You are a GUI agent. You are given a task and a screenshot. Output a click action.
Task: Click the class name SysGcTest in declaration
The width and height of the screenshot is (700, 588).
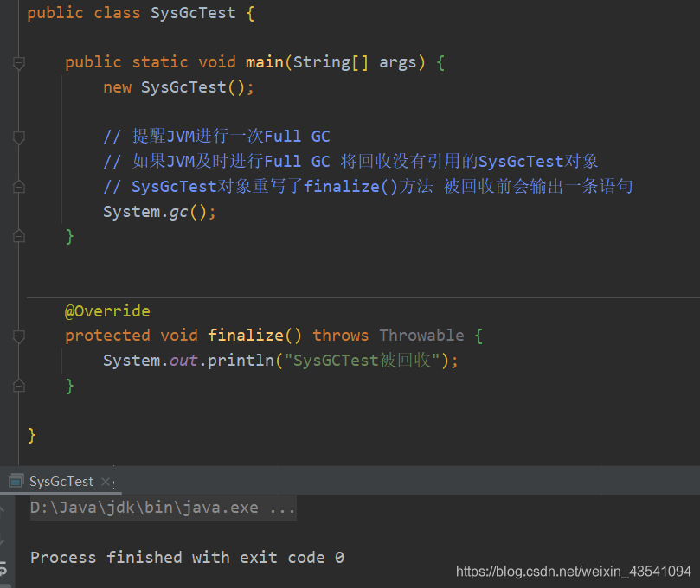pyautogui.click(x=193, y=13)
